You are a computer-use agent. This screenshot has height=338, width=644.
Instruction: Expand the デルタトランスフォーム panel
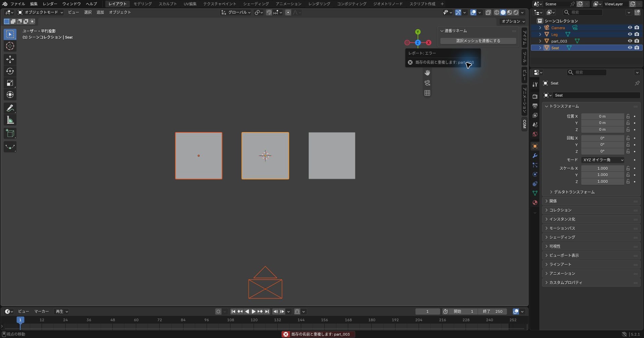(574, 192)
